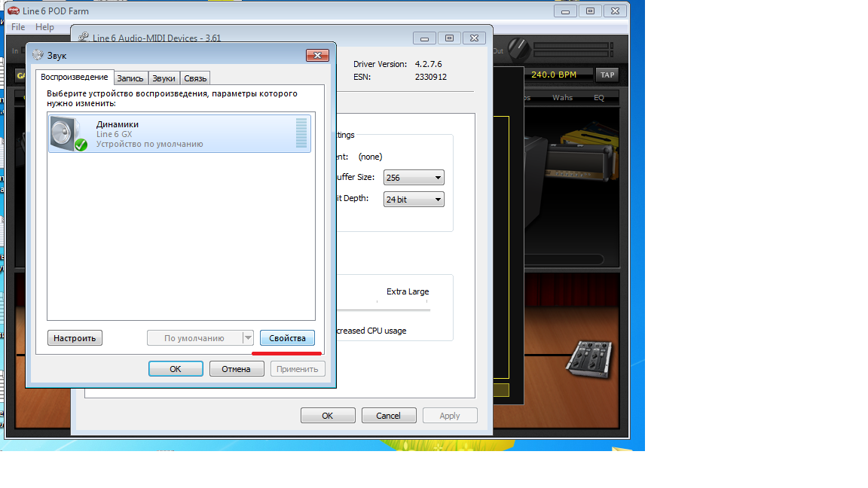Open the File menu in POD Farm
This screenshot has width=868, height=488.
pos(18,26)
